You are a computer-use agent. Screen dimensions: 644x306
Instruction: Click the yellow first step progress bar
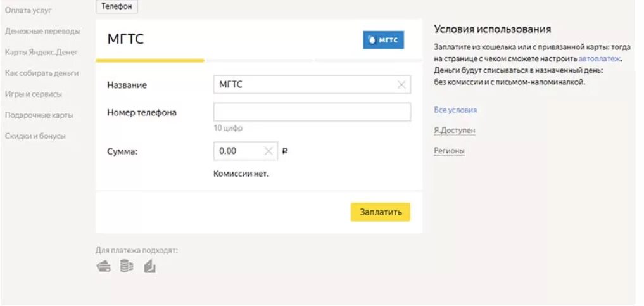[x=150, y=60]
